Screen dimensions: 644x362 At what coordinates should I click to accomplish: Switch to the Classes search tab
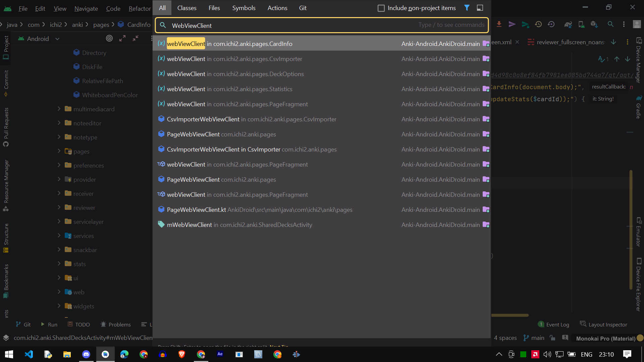[187, 8]
